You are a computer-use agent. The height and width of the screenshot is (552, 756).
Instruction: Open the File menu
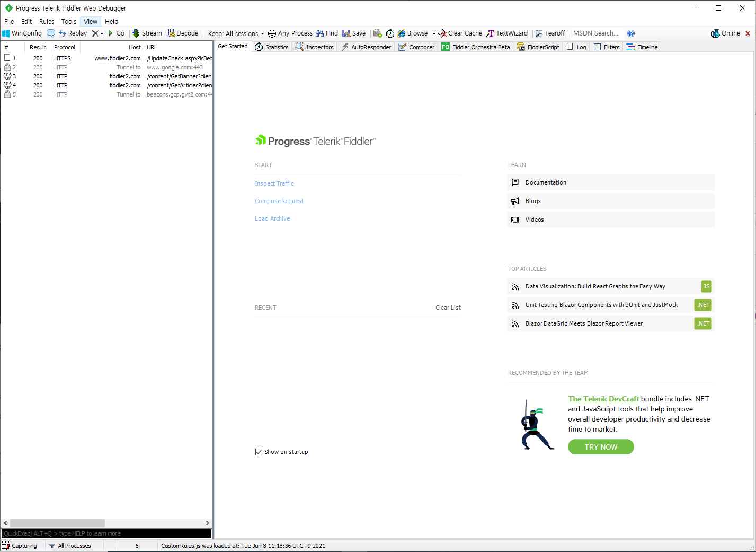point(9,21)
